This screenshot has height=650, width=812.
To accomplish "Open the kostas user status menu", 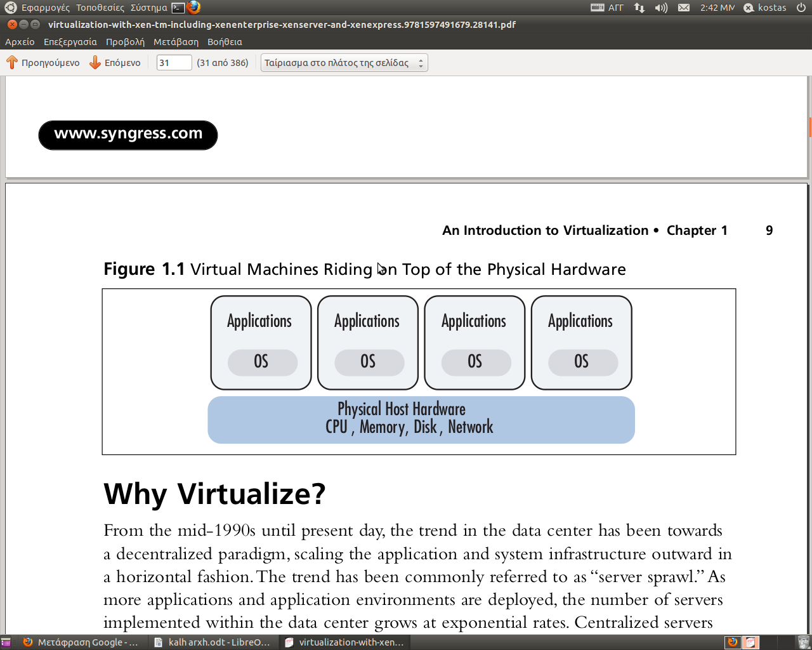I will pos(765,8).
